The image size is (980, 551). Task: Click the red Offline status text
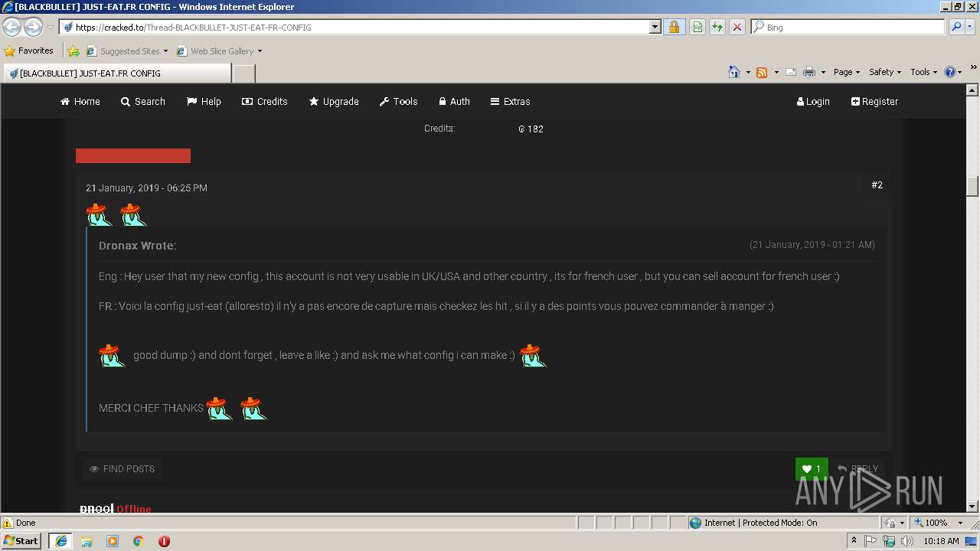[134, 509]
